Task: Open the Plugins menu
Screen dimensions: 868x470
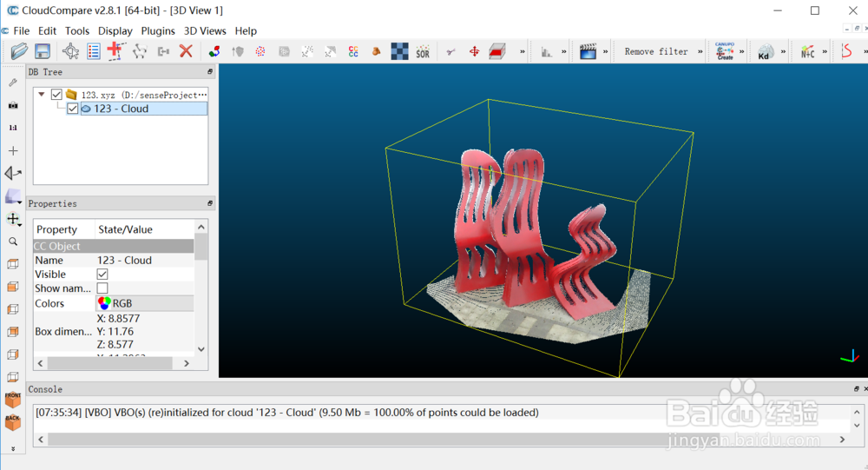Action: 158,31
